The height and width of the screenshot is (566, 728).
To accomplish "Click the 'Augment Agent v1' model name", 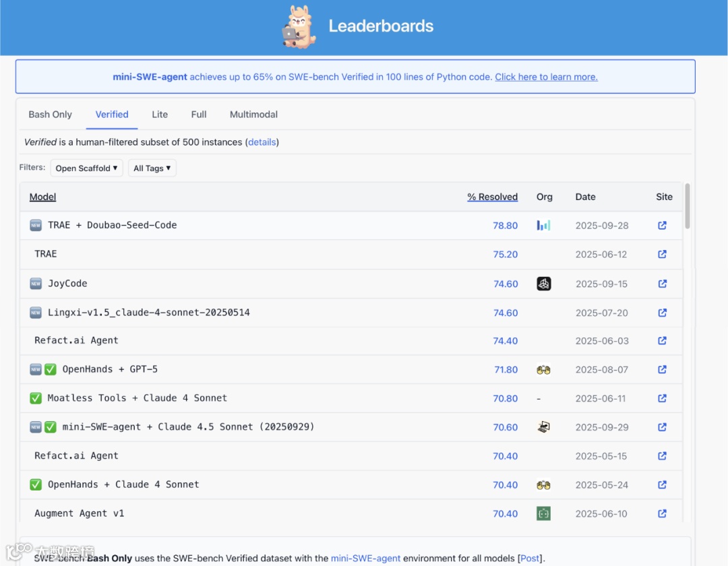I will point(80,513).
